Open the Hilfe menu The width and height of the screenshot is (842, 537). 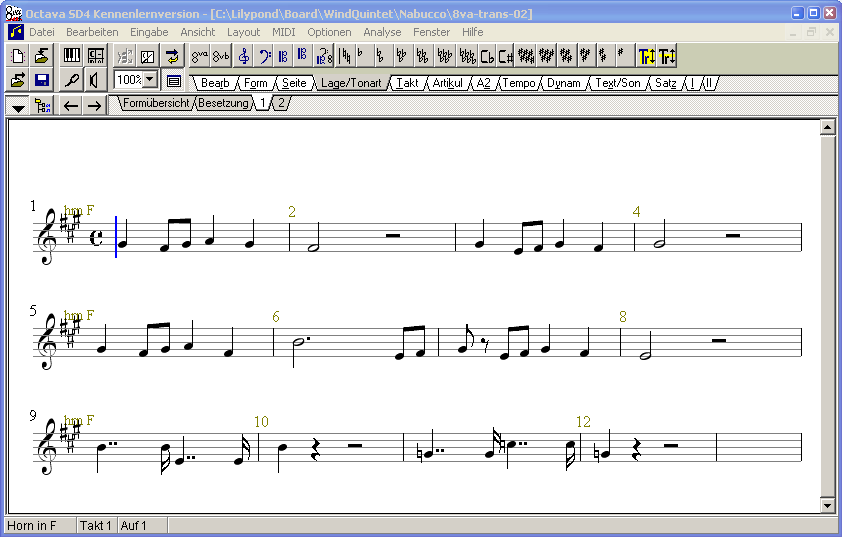click(473, 32)
